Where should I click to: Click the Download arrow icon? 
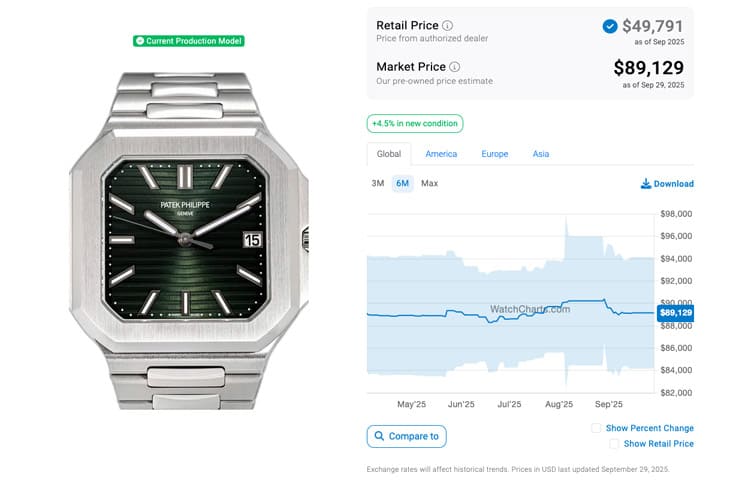tap(646, 184)
